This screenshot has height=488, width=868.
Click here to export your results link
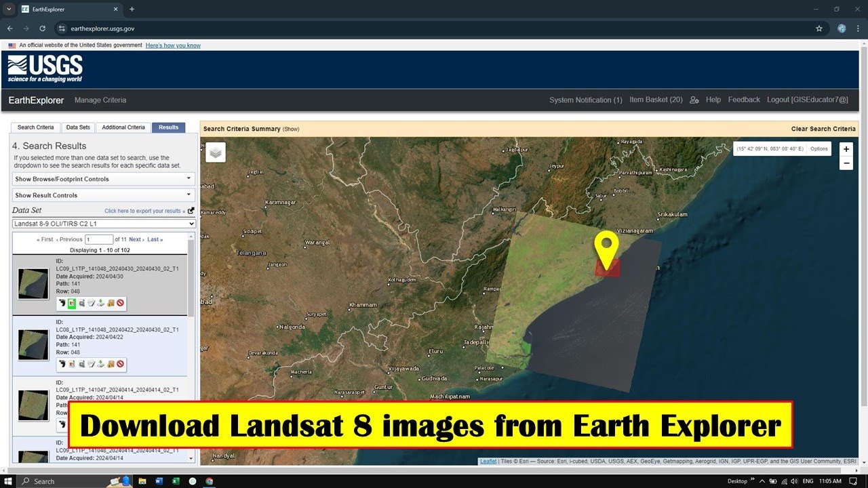click(x=144, y=211)
